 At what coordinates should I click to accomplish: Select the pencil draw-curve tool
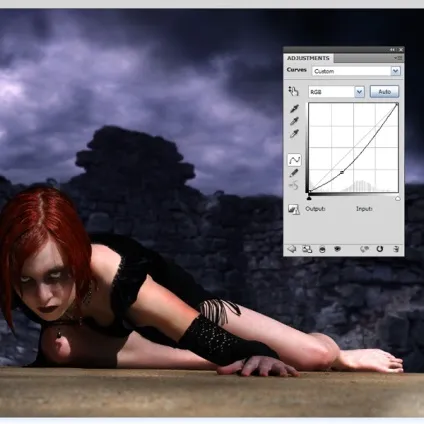point(294,173)
